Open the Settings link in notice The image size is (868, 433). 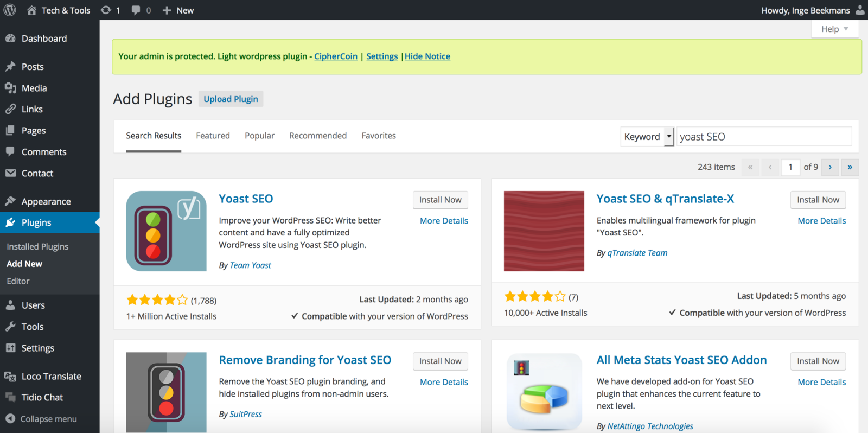382,56
